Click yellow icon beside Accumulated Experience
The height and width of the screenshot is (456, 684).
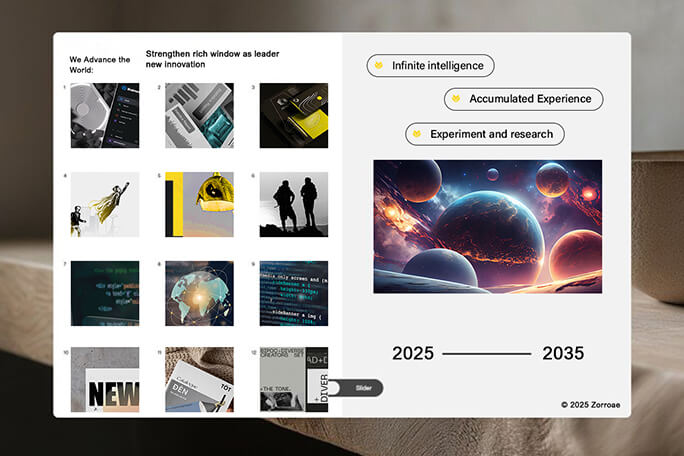coord(456,99)
